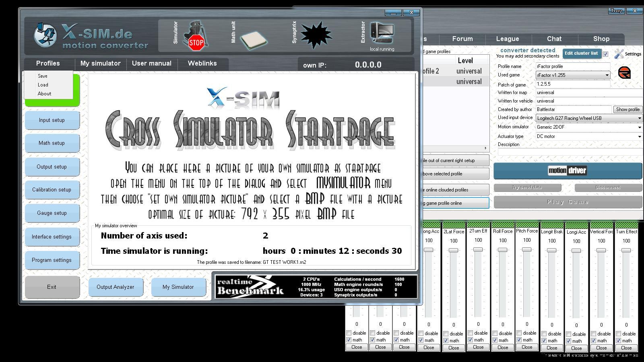Screen dimensions: 644x362
Task: Uncheck math checkbox in Turn Effect panel
Action: tap(619, 341)
